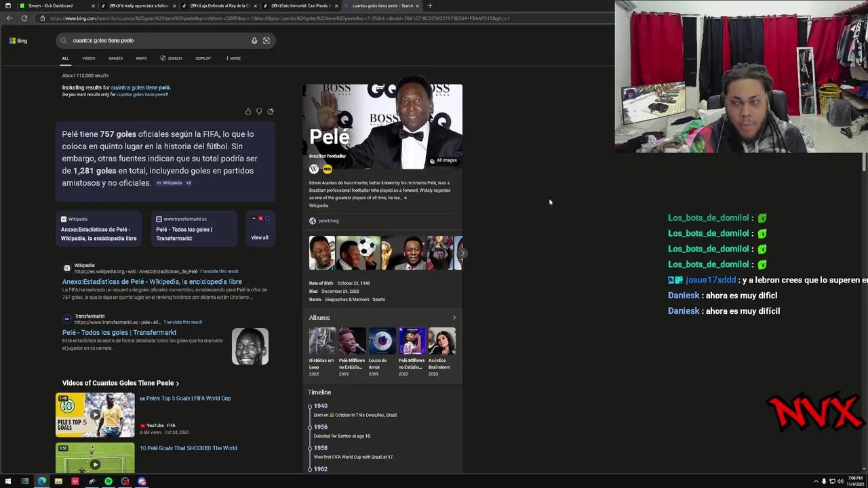Open the Discord taskbar icon
Viewport: 868px width, 488px height.
click(x=142, y=481)
